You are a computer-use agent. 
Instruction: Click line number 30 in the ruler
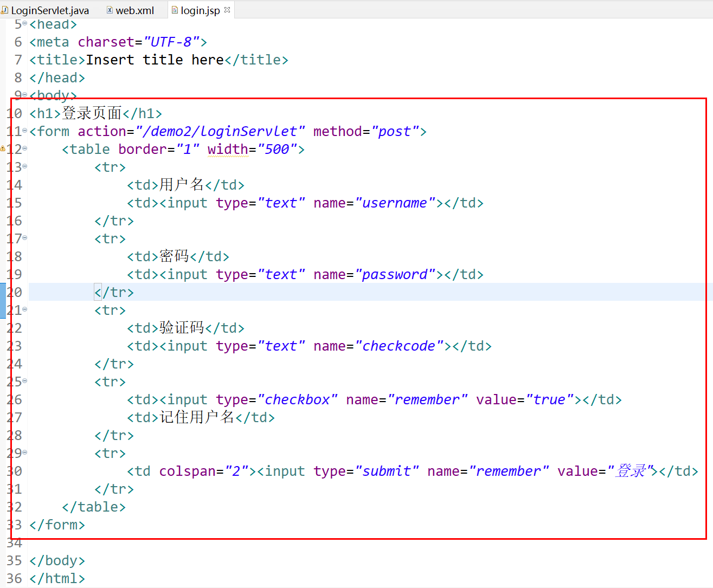tap(14, 471)
